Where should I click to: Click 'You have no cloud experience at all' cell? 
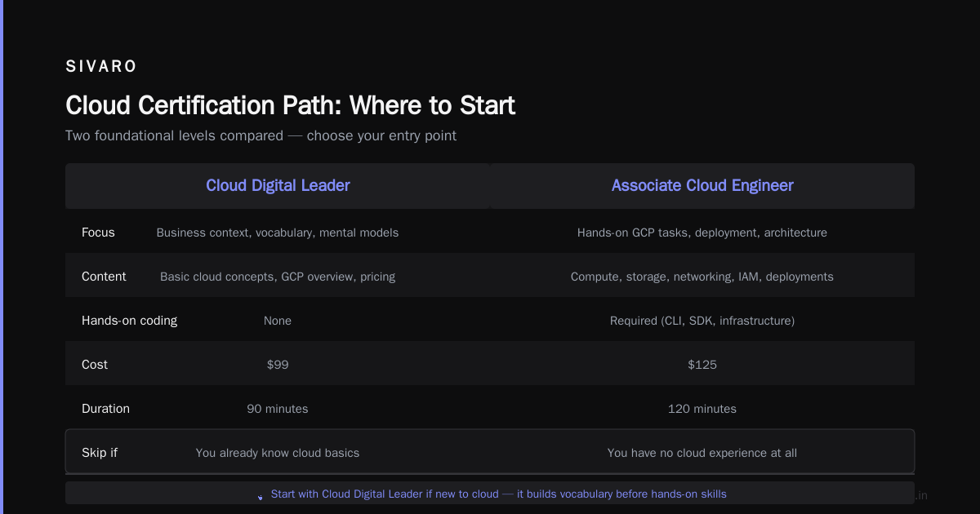pos(702,453)
